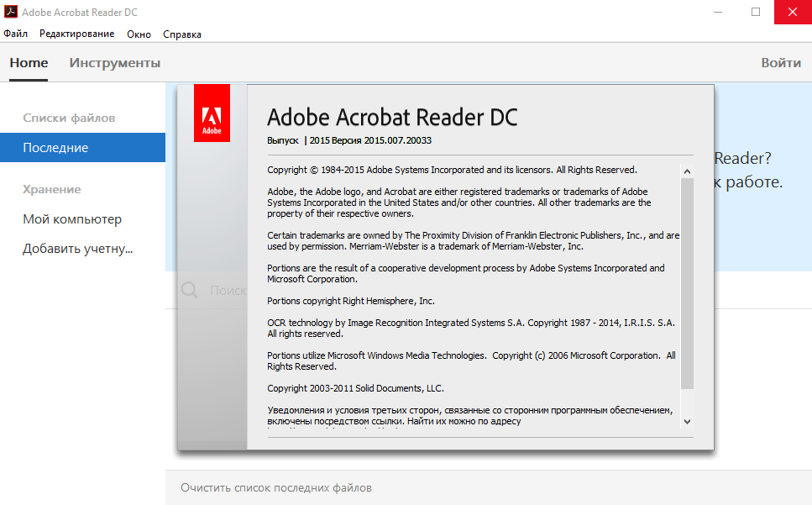Click the Portions copyright Right Hemisphere line
This screenshot has height=505, width=812.
[x=351, y=301]
